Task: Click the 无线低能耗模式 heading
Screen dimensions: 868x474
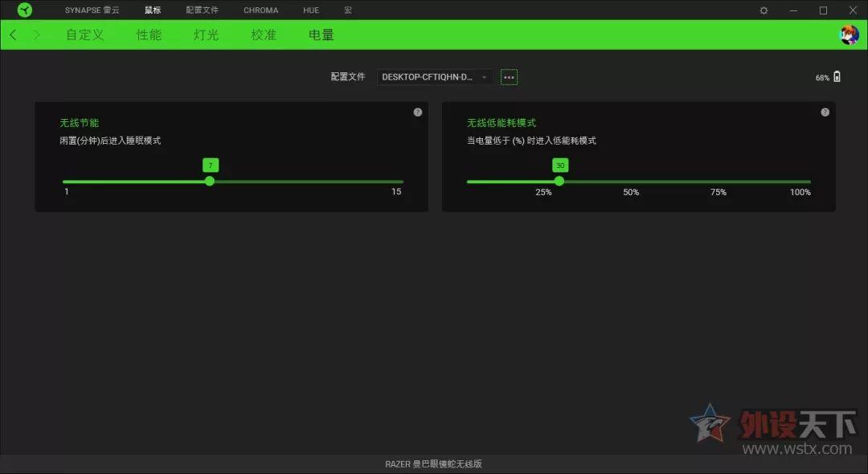Action: (x=502, y=123)
